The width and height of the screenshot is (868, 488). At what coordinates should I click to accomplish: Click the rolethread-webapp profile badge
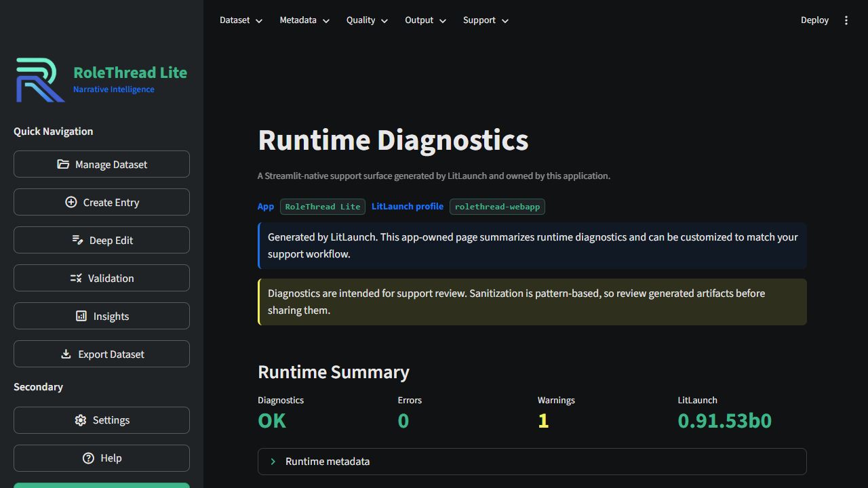pos(497,207)
